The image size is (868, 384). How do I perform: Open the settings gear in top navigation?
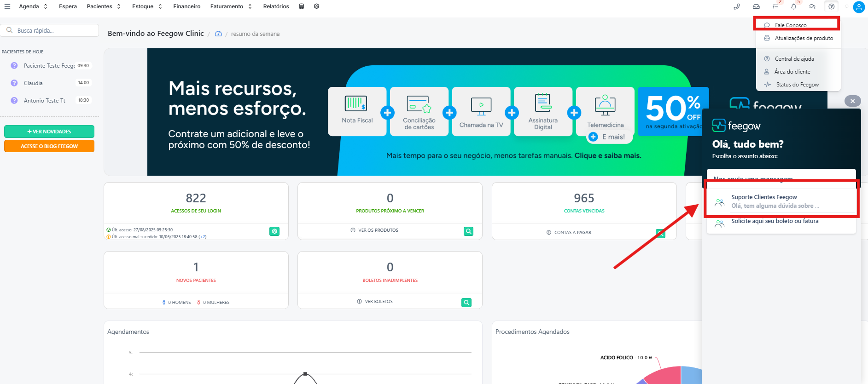(316, 6)
